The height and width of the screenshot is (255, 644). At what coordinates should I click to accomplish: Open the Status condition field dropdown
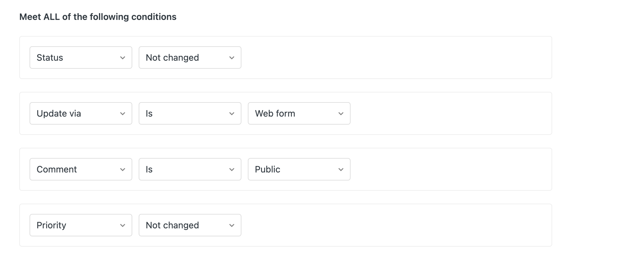click(x=81, y=57)
